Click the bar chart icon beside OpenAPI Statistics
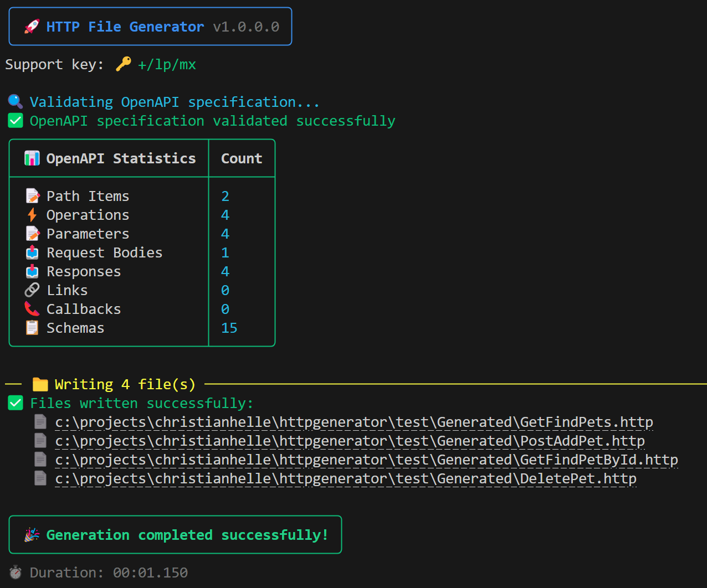Viewport: 707px width, 588px height. coord(32,158)
